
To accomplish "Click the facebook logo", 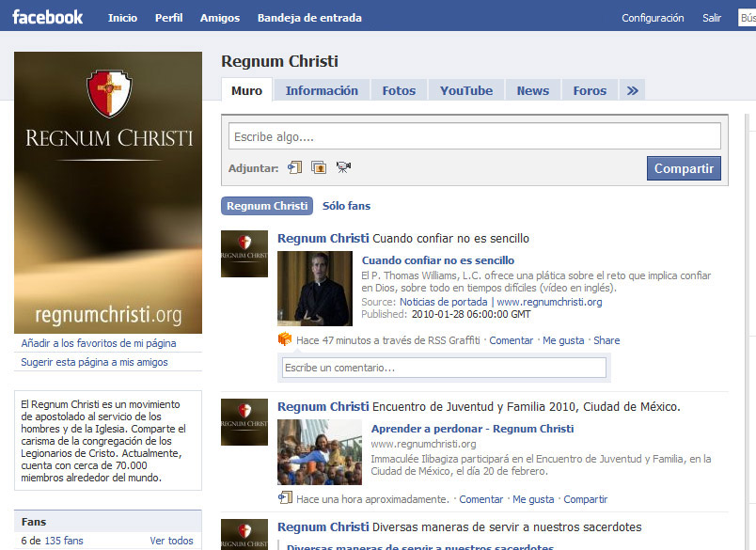I will (x=47, y=17).
